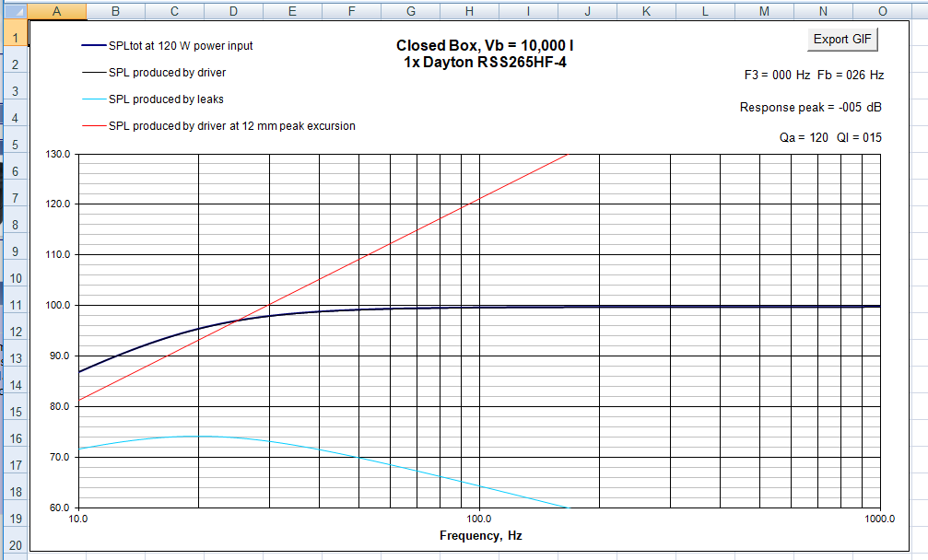Click the 'Frequency, Hz' axis title
Screen dimensions: 928x560
tap(480, 536)
